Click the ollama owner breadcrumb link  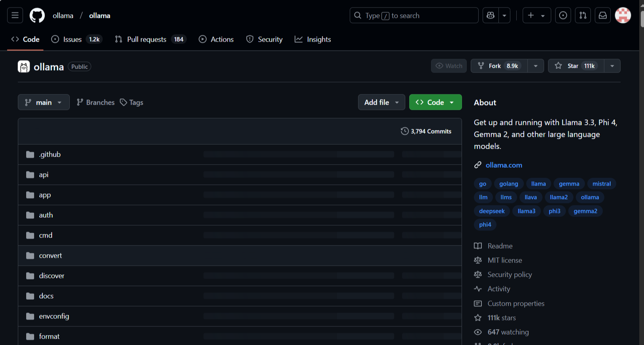click(x=63, y=15)
